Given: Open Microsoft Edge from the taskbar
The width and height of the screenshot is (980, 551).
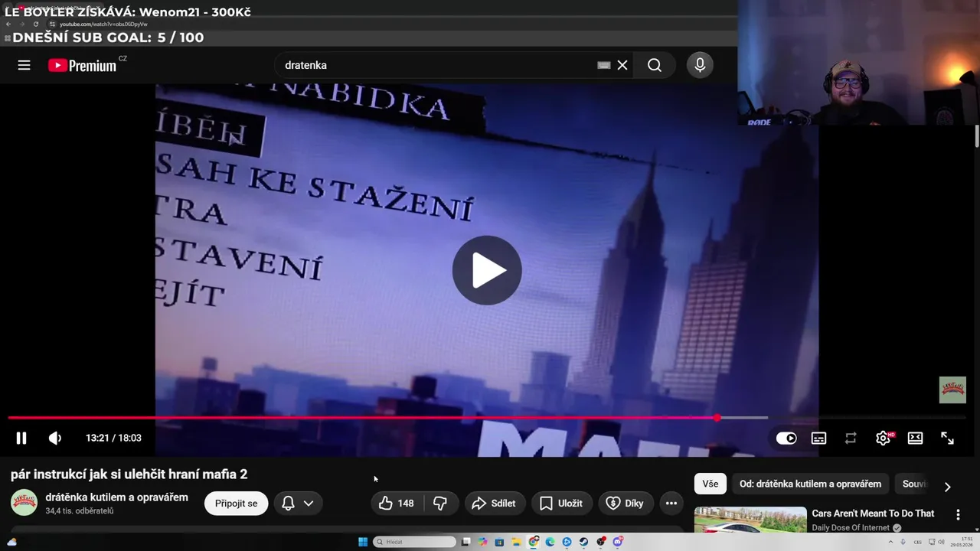Looking at the screenshot, I should tap(550, 542).
